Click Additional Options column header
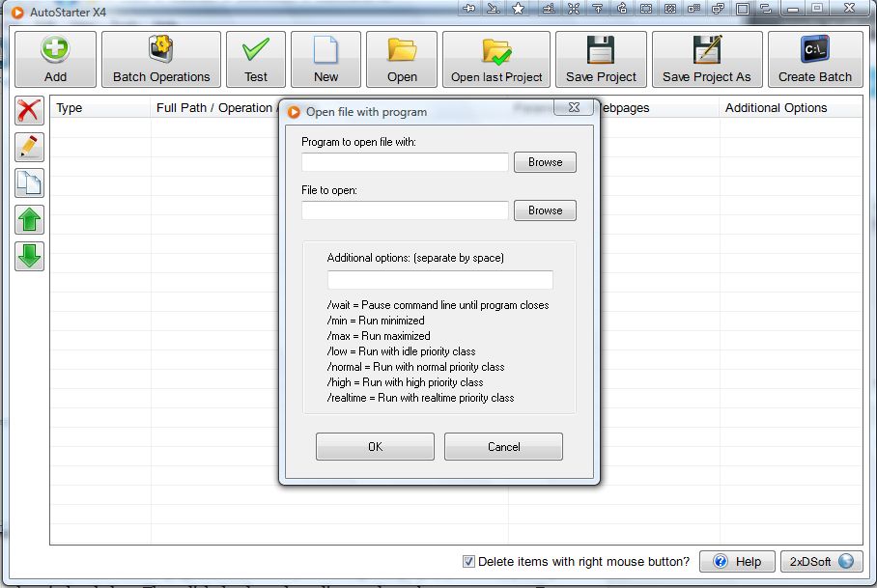Screen dimensions: 877x588 pos(791,107)
